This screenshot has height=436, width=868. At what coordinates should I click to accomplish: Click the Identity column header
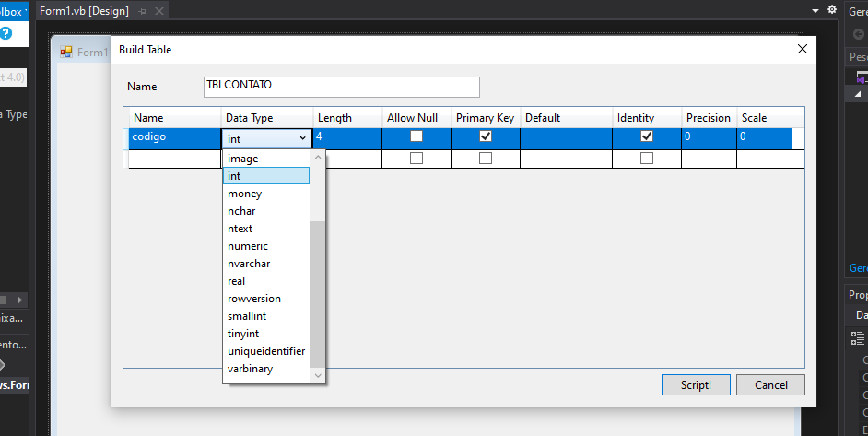point(647,118)
